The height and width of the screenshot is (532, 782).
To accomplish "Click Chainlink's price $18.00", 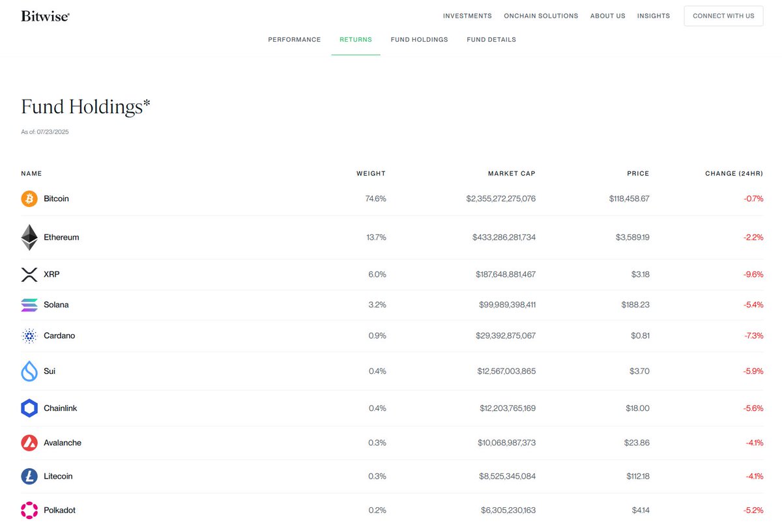I will click(x=637, y=408).
